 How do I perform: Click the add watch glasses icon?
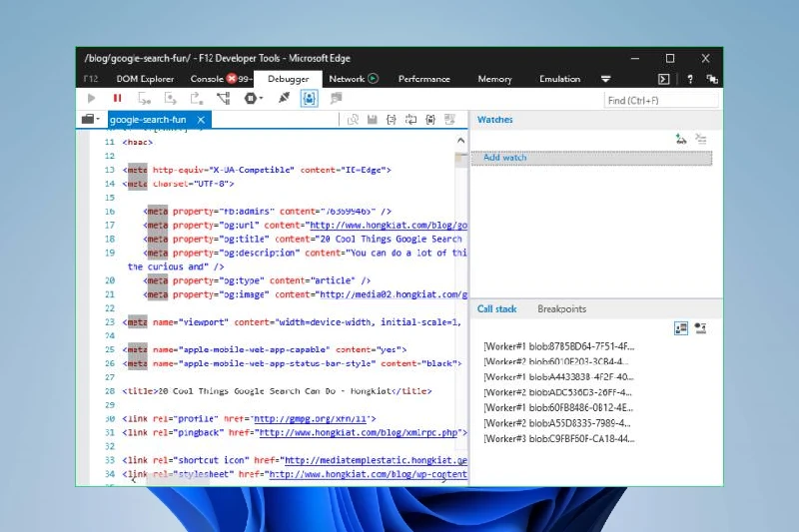(x=681, y=139)
